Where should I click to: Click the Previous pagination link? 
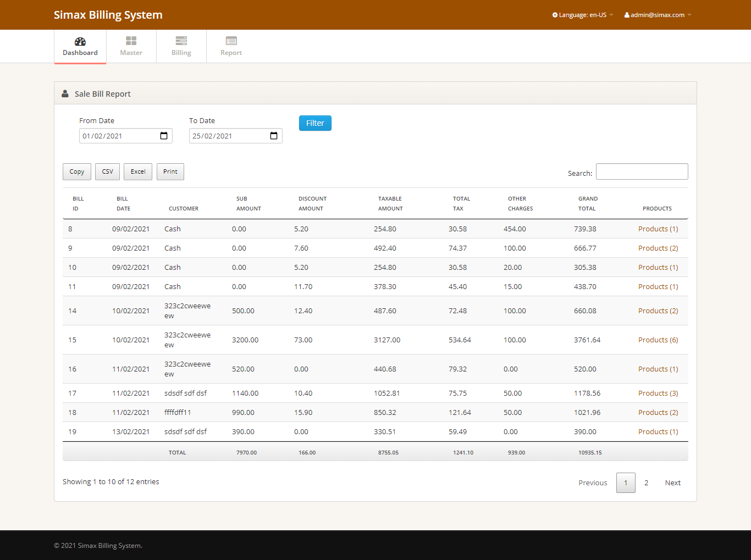coord(593,483)
